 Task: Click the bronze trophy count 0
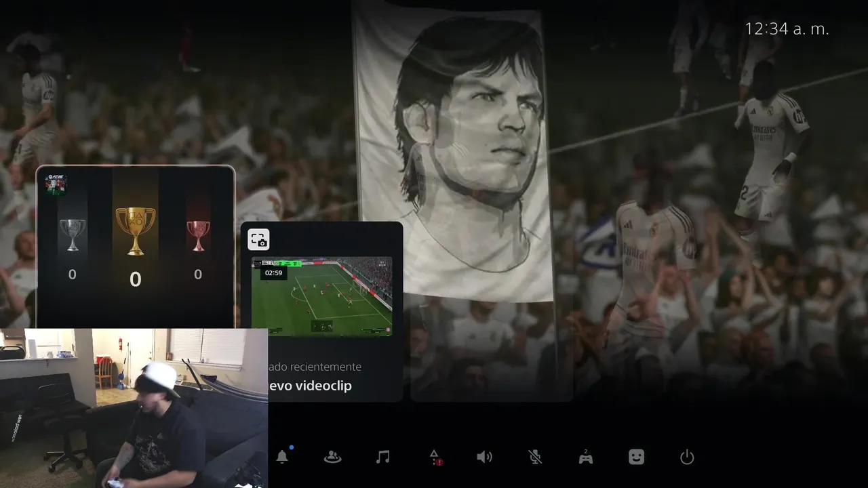pos(198,274)
